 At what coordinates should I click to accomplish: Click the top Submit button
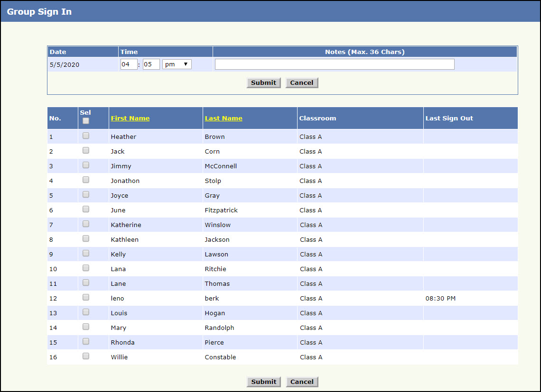tap(263, 83)
